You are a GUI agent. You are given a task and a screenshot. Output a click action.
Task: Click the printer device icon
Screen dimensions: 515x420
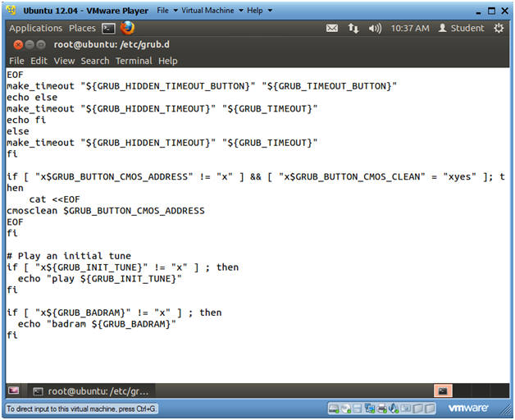pos(381,409)
